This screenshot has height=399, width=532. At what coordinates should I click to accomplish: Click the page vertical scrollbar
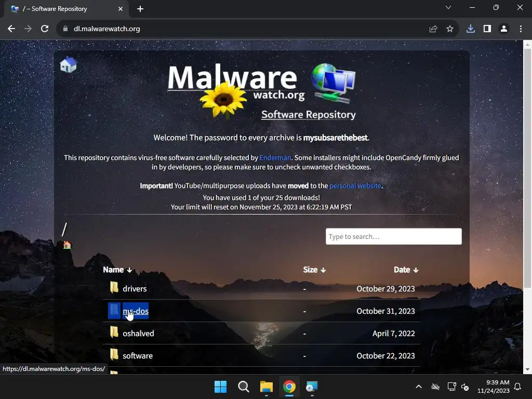528,169
